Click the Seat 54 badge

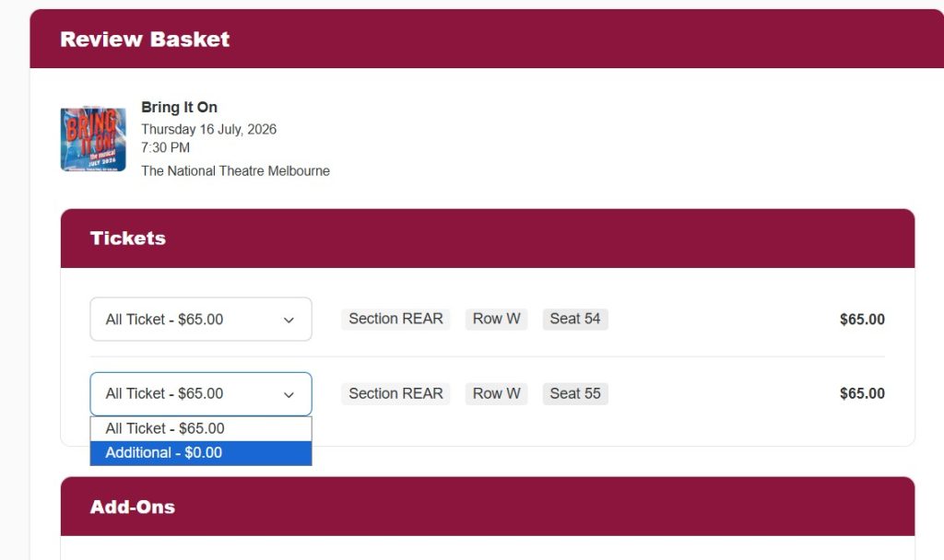[x=575, y=319]
